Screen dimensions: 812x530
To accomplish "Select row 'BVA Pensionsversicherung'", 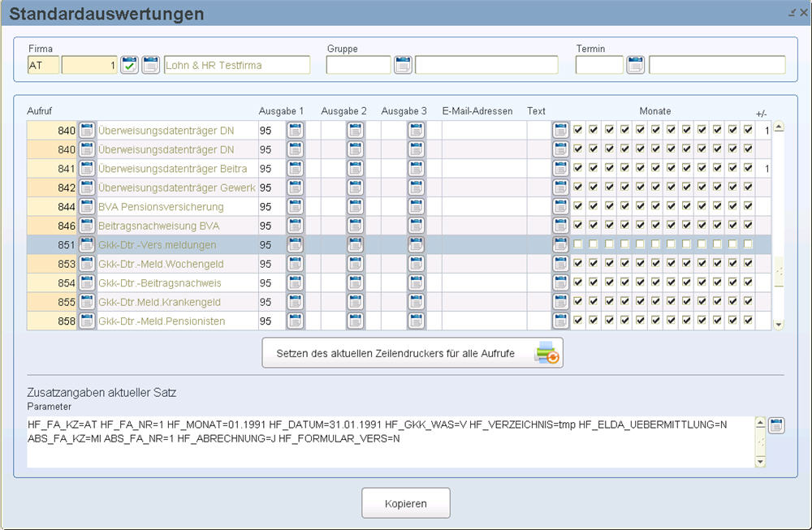I will point(399,206).
